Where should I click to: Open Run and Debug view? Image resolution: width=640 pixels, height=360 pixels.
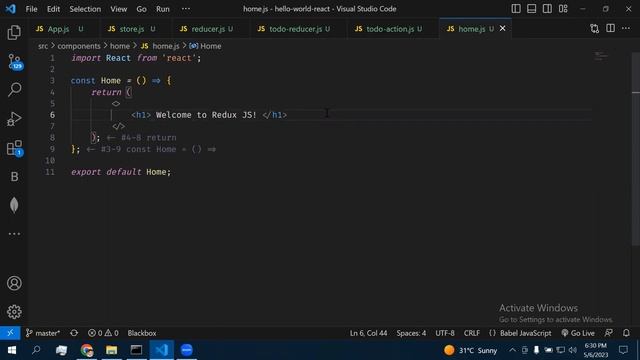click(14, 119)
